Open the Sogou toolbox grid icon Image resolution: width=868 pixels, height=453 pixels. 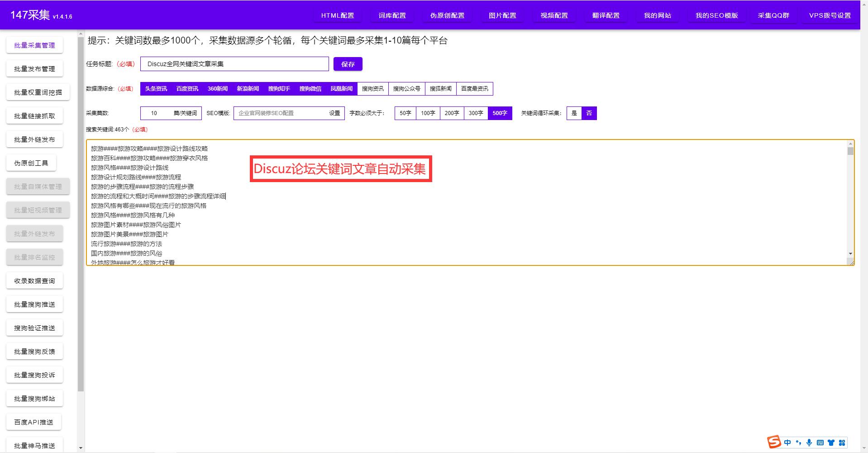tap(842, 443)
